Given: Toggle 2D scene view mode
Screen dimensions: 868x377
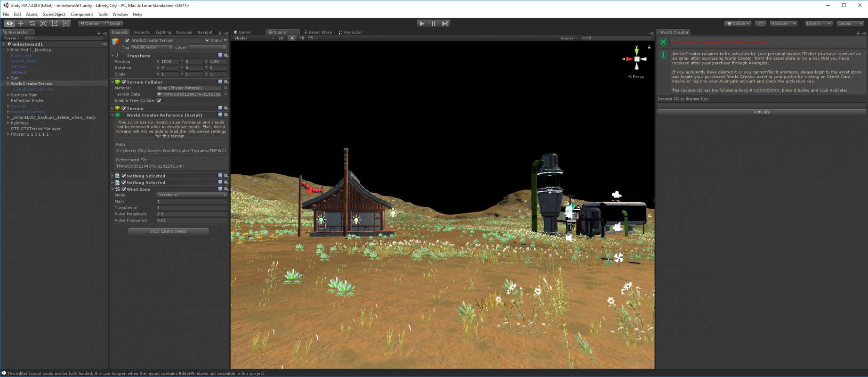Looking at the screenshot, I should pyautogui.click(x=281, y=38).
